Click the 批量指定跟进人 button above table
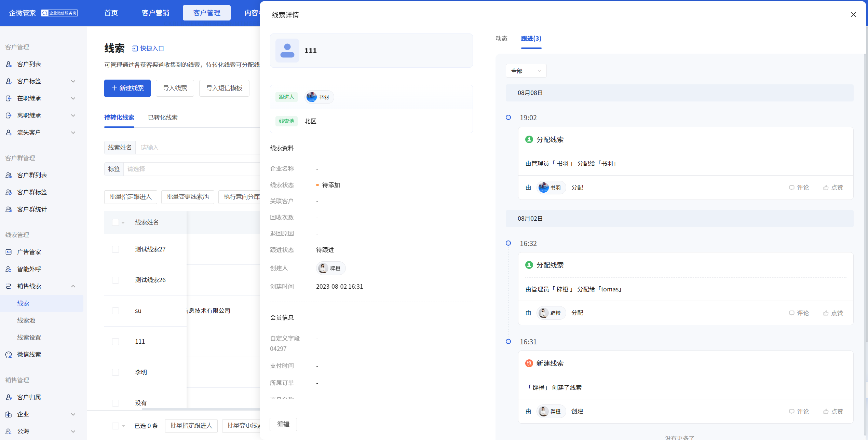Viewport: 868px width, 440px height. (131, 197)
